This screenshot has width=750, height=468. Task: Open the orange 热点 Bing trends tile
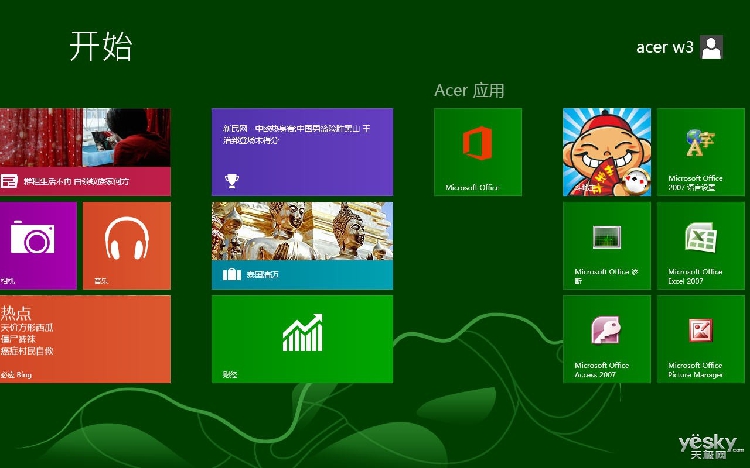(x=85, y=339)
